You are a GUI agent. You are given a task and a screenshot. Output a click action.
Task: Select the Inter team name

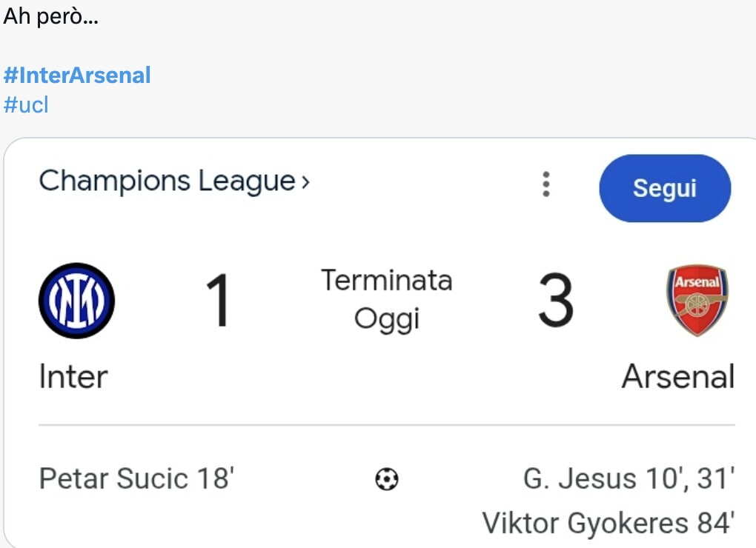[x=73, y=376]
